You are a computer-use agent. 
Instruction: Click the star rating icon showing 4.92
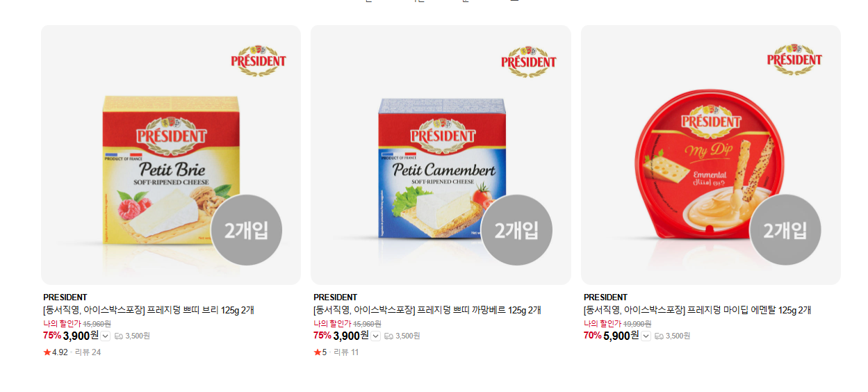47,352
